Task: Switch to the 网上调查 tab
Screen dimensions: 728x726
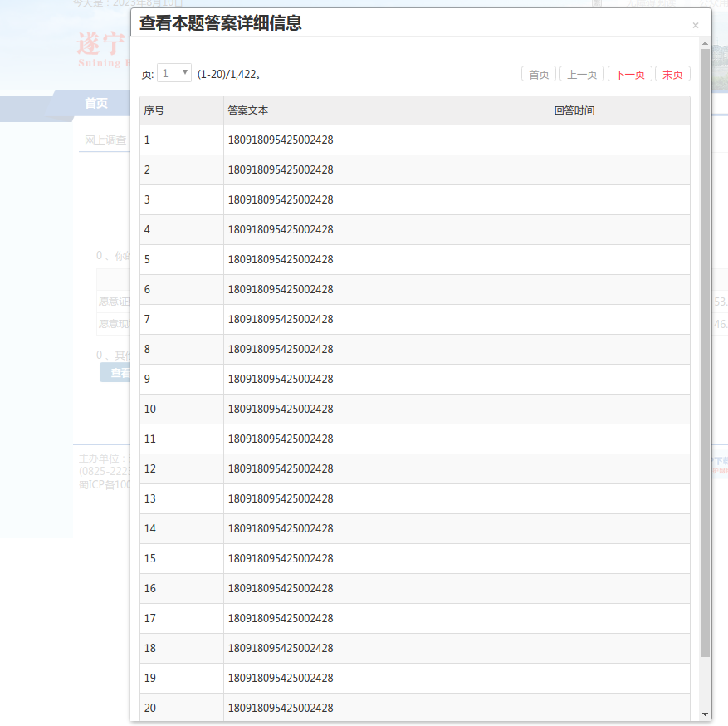Action: (x=105, y=140)
